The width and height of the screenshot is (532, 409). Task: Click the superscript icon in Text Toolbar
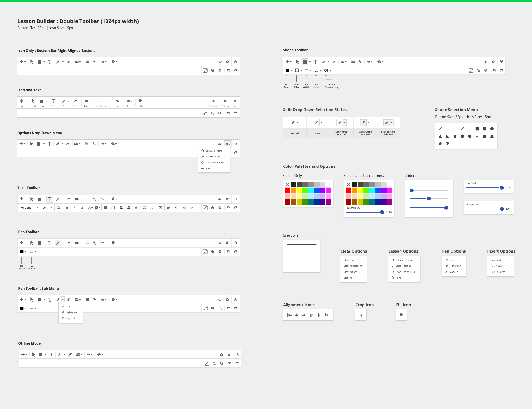click(x=168, y=208)
